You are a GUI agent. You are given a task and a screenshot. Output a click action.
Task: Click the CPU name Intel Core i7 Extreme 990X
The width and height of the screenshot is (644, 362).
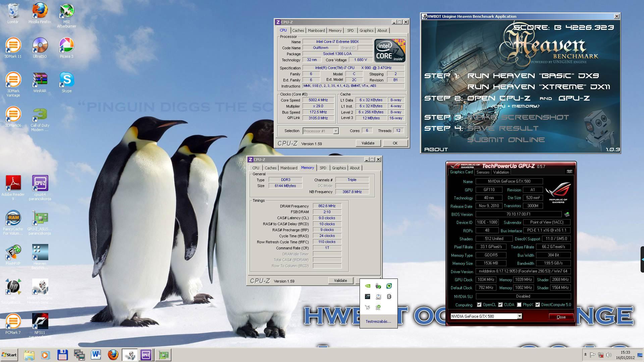click(x=337, y=42)
